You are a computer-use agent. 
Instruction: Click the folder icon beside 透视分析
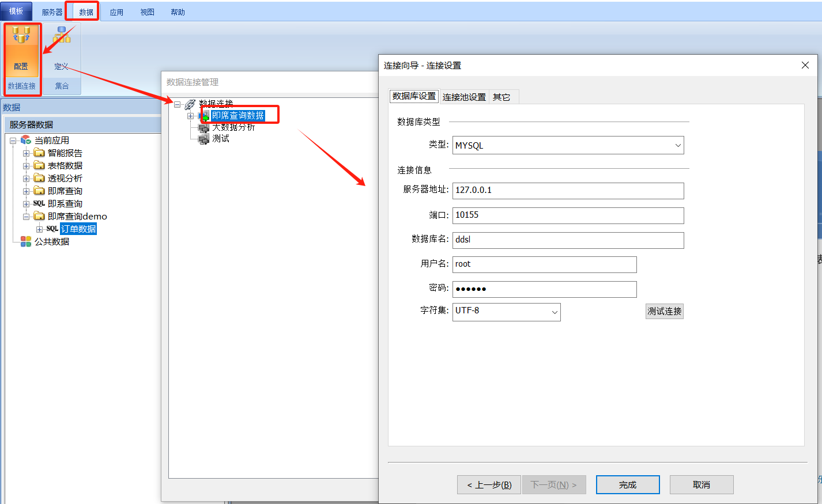pyautogui.click(x=39, y=178)
